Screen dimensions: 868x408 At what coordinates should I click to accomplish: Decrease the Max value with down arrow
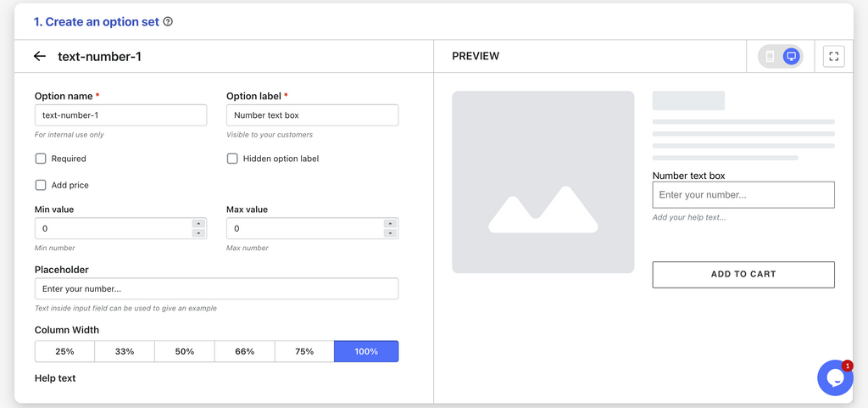point(391,233)
